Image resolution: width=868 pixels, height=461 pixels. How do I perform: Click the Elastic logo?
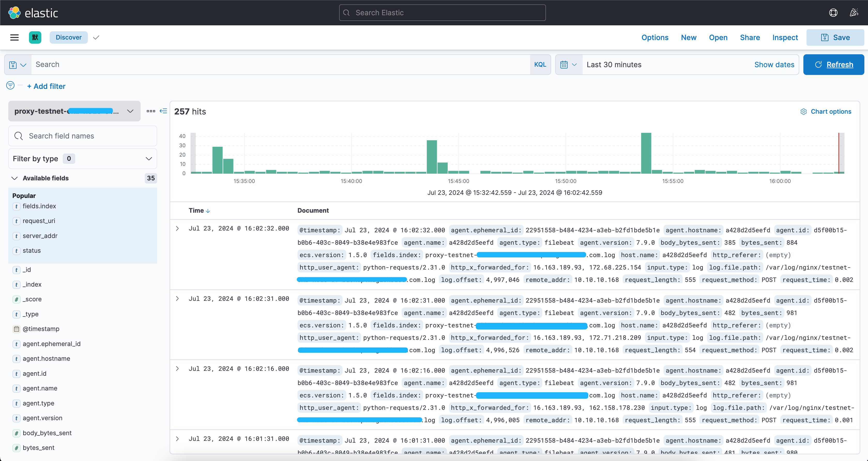[33, 13]
